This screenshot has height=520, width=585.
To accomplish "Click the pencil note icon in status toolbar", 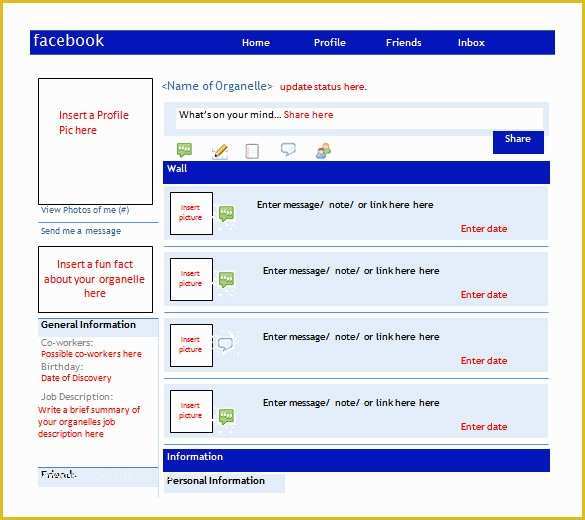I will [220, 151].
